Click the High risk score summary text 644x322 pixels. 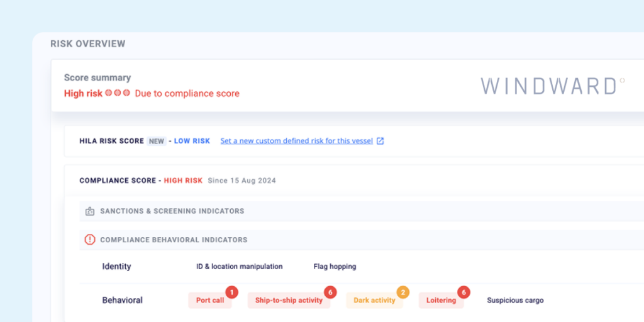[83, 94]
